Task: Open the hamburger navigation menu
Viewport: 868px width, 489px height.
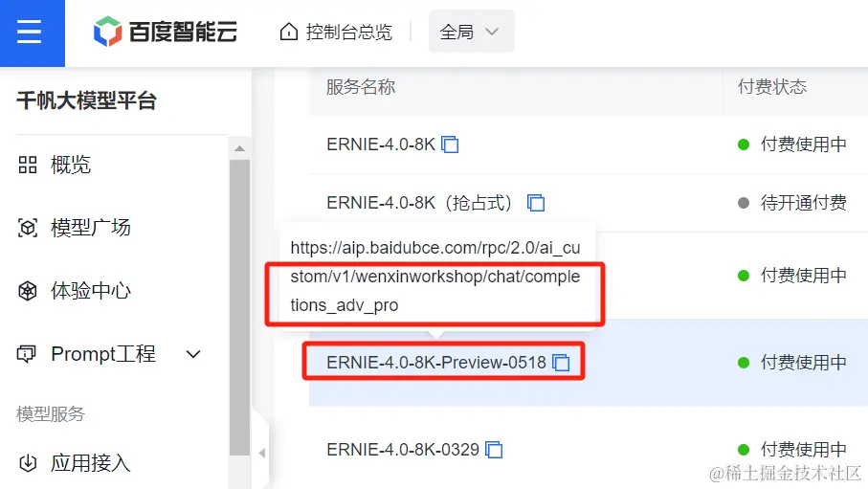Action: click(30, 32)
